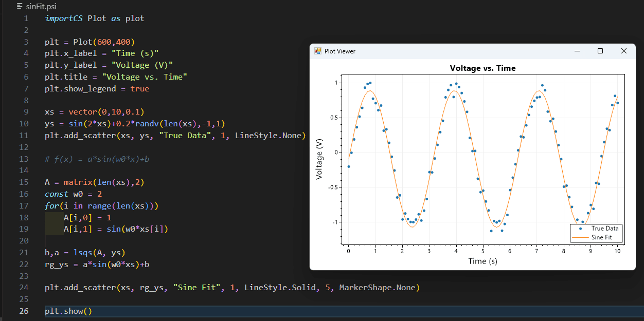This screenshot has height=321, width=644.
Task: Click the code line setting plt.y_label
Action: tap(109, 65)
